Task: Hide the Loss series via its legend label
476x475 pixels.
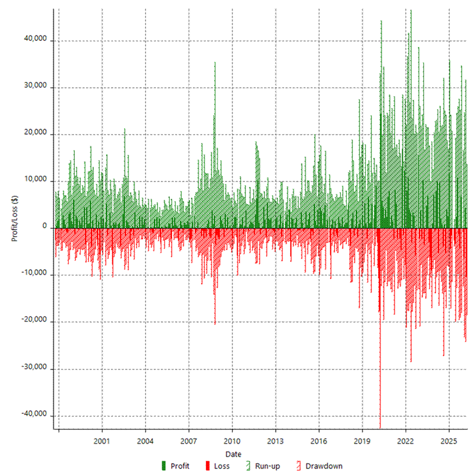Action: pyautogui.click(x=221, y=466)
